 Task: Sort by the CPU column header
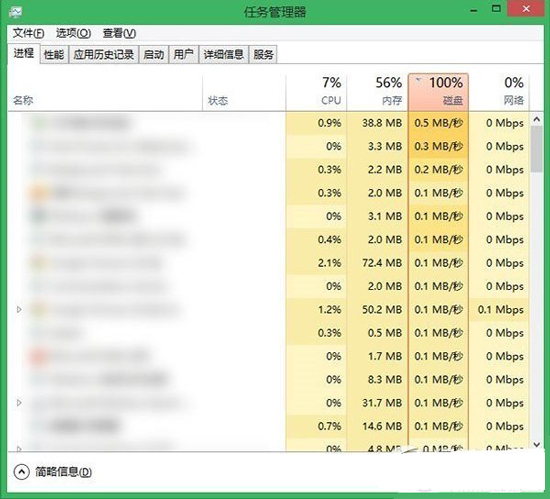coord(316,92)
